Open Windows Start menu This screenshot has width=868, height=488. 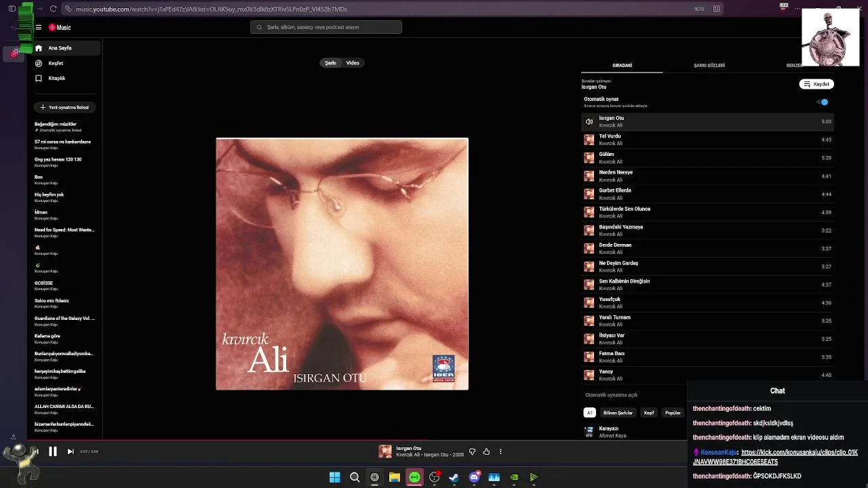(x=334, y=477)
